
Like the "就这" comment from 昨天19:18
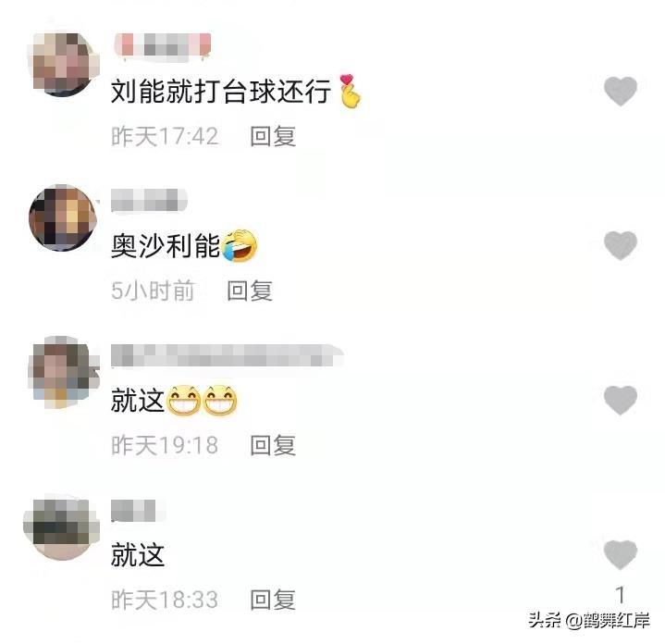coord(620,400)
